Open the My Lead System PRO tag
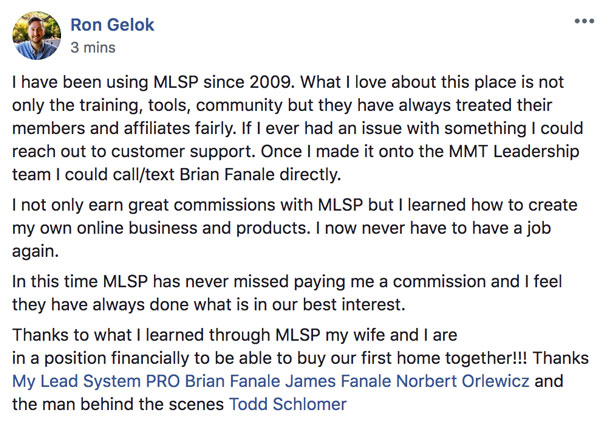 point(96,381)
